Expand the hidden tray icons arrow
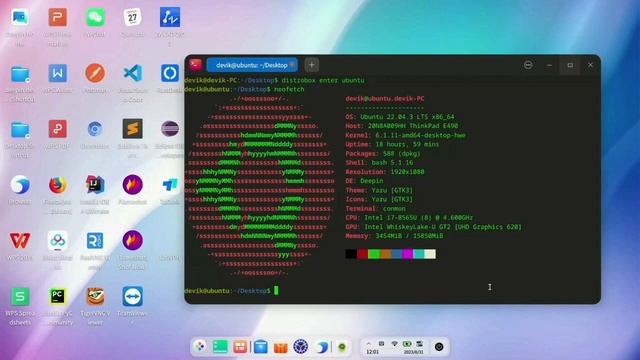Image resolution: width=640 pixels, height=360 pixels. 369,343
